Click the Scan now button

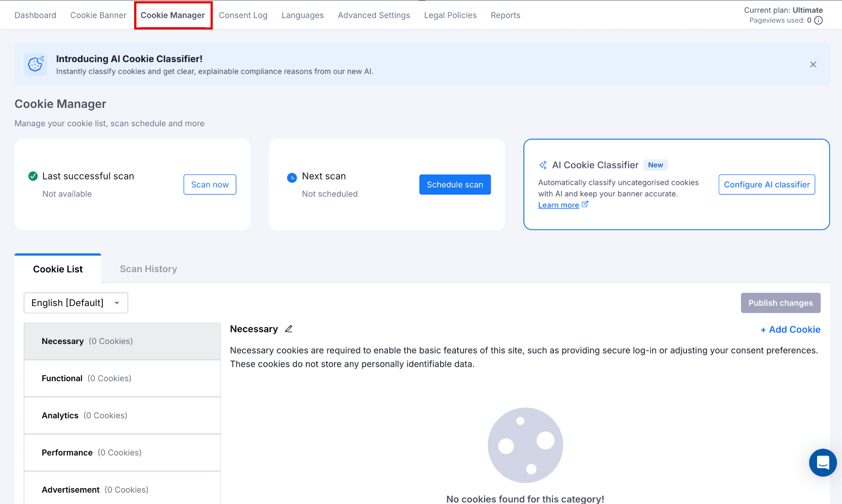point(210,184)
